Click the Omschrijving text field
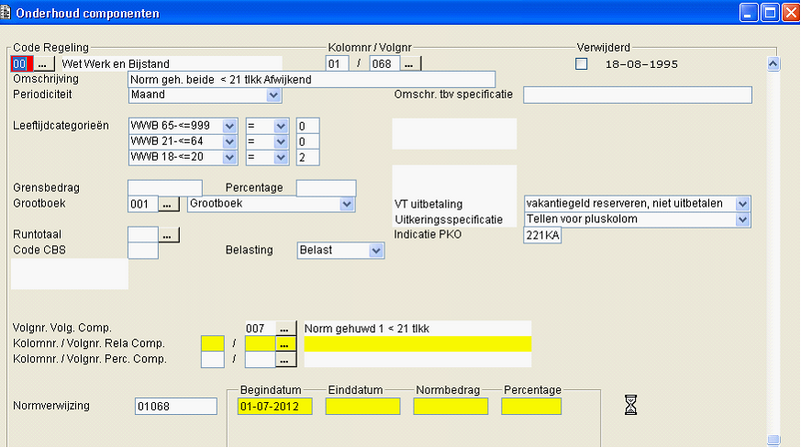This screenshot has width=801, height=448. (312, 80)
